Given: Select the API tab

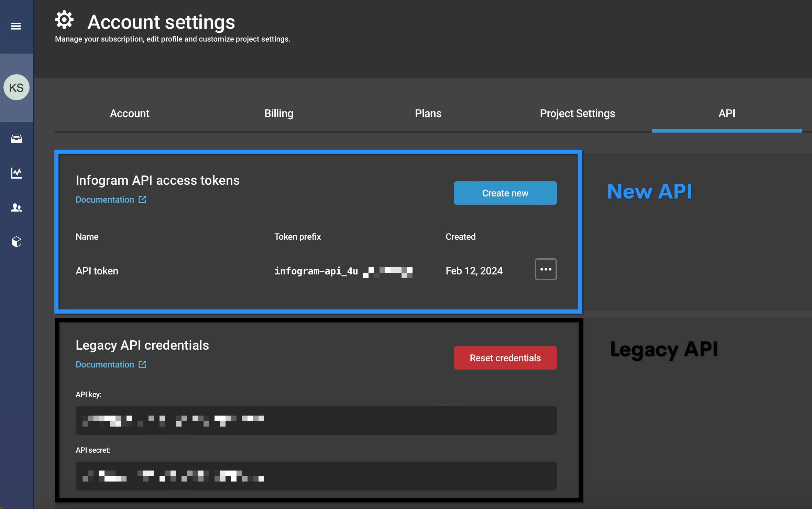Looking at the screenshot, I should click(x=727, y=113).
